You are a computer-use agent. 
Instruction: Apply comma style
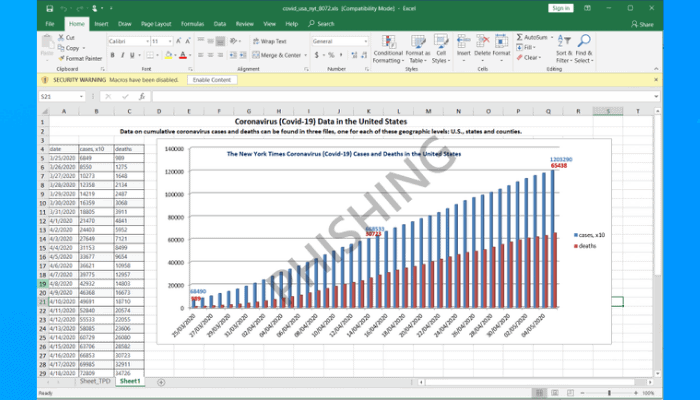(342, 55)
